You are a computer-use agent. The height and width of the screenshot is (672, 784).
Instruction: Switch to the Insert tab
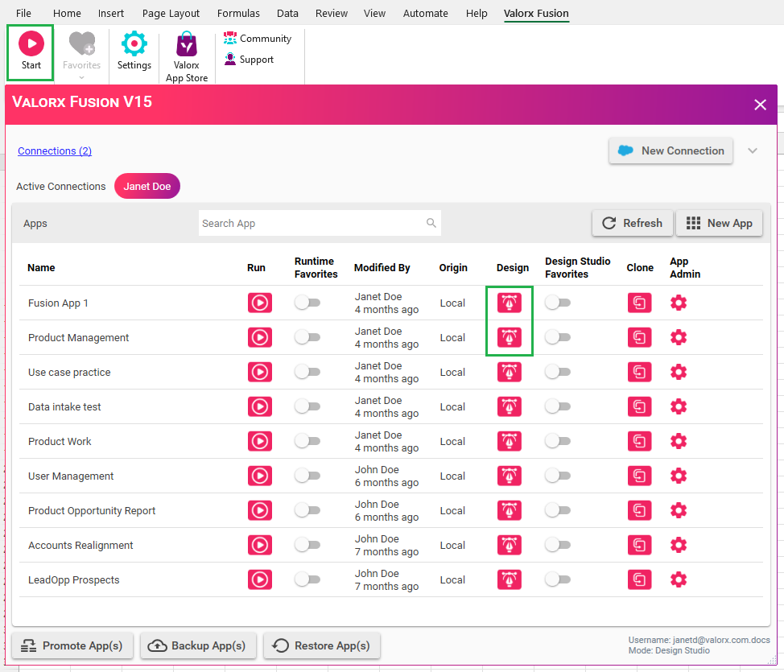pos(111,14)
